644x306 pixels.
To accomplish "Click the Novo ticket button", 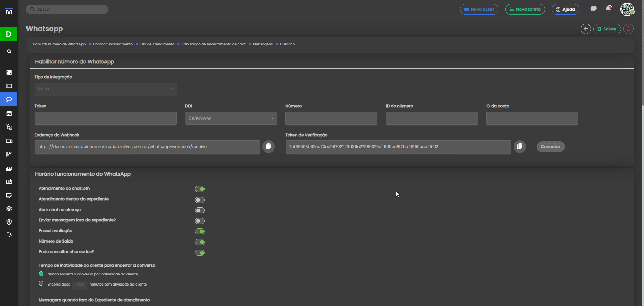I will (479, 9).
